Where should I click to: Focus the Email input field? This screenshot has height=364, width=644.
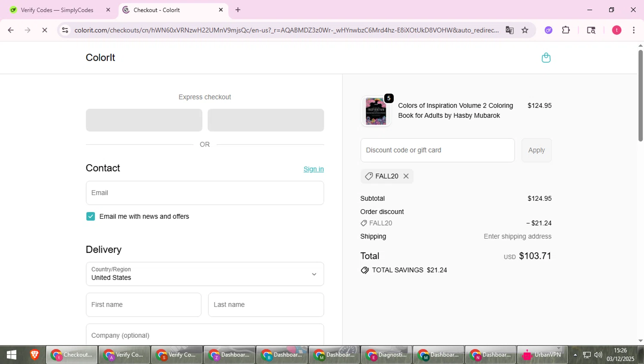pos(205,193)
